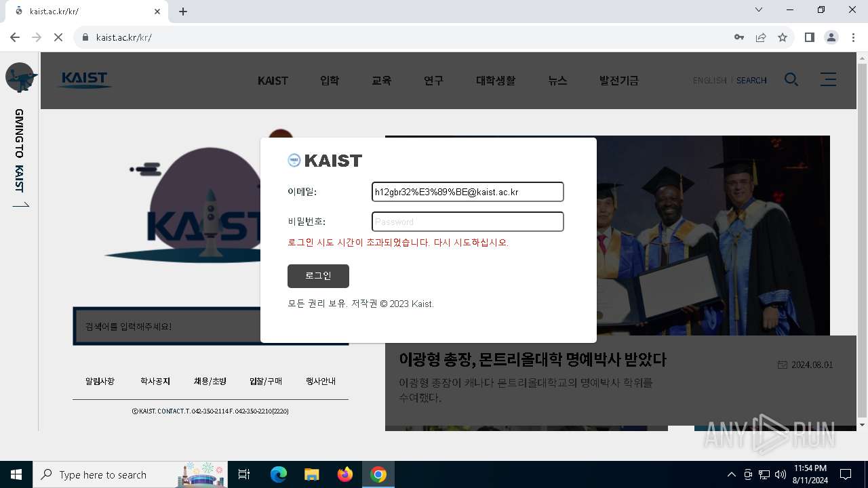
Task: Click the Chrome taskbar icon
Action: coord(378,474)
